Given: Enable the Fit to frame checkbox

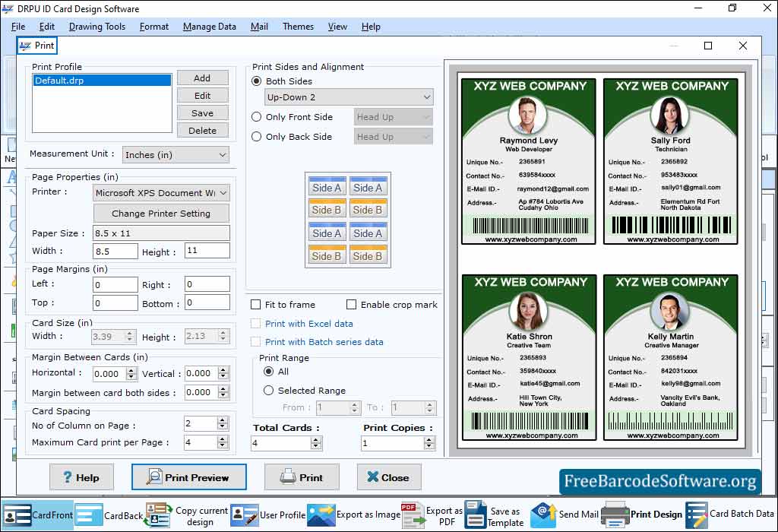Looking at the screenshot, I should 256,305.
